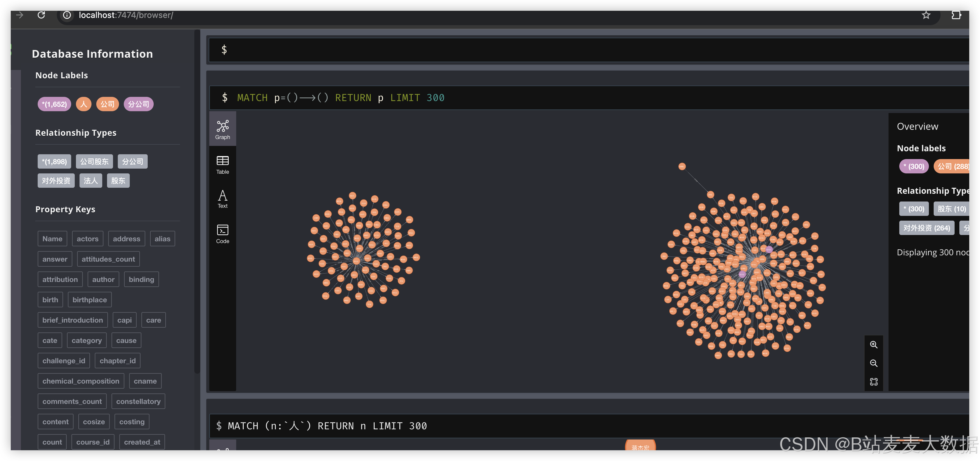
Task: Select the 公司股东 relationship type
Action: [94, 162]
